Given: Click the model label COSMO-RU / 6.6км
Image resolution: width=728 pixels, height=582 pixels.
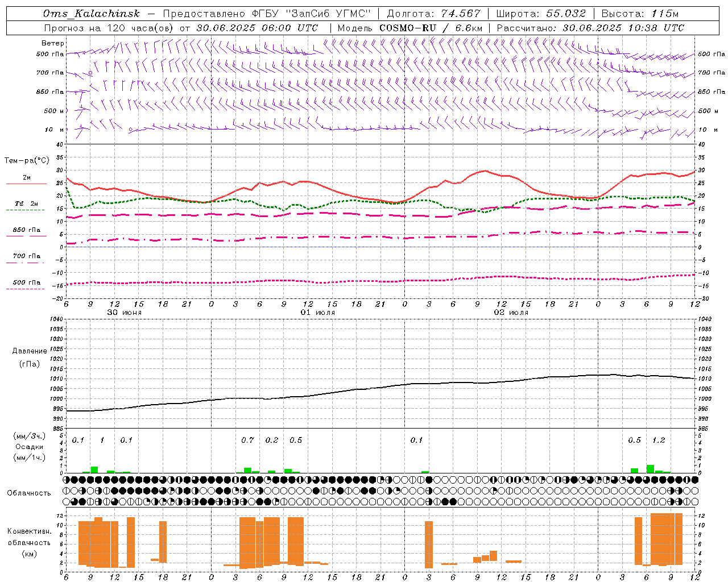Looking at the screenshot, I should [431, 28].
